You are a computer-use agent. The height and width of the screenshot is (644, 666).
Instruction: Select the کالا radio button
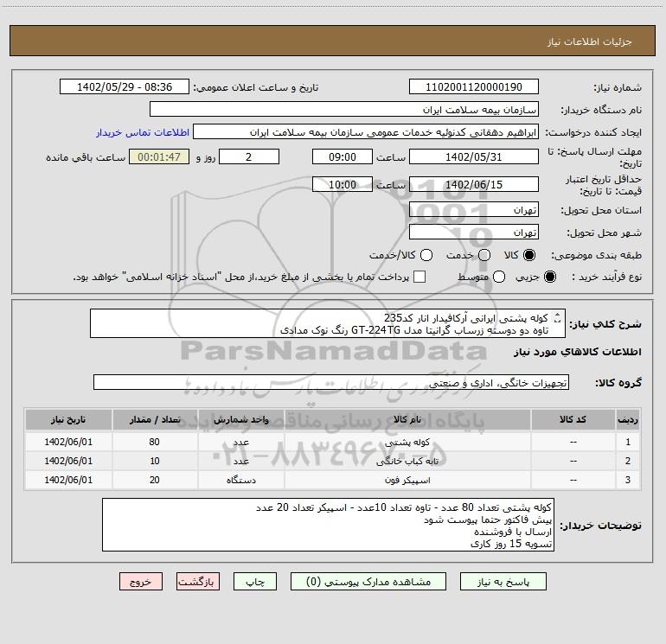529,255
